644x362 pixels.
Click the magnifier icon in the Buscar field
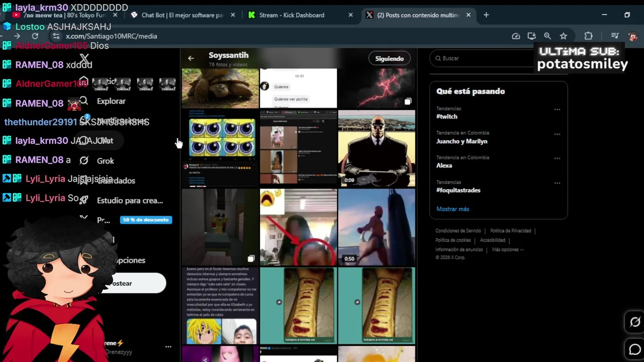[439, 58]
